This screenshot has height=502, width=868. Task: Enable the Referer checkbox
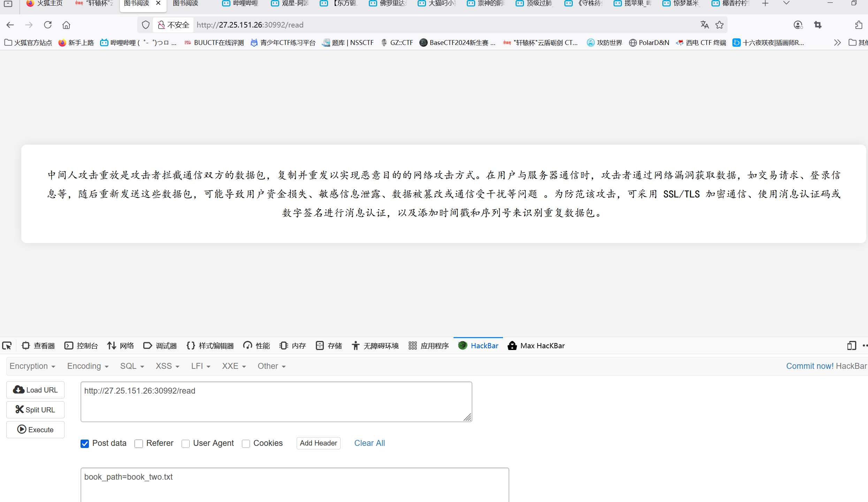click(139, 443)
